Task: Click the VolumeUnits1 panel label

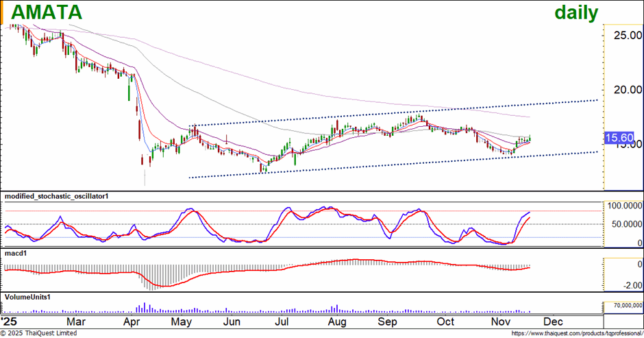Action: click(x=28, y=296)
